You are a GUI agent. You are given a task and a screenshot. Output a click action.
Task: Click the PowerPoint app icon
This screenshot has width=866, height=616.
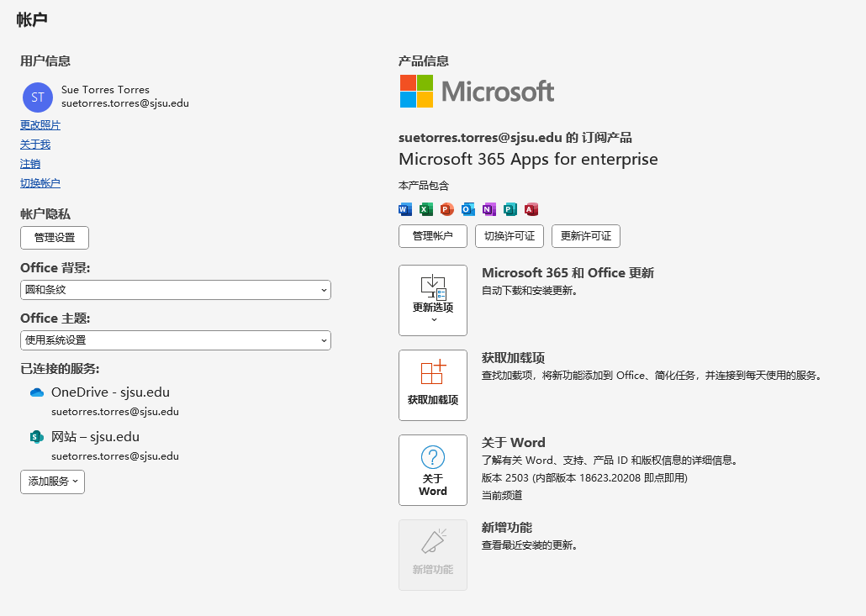pyautogui.click(x=447, y=209)
